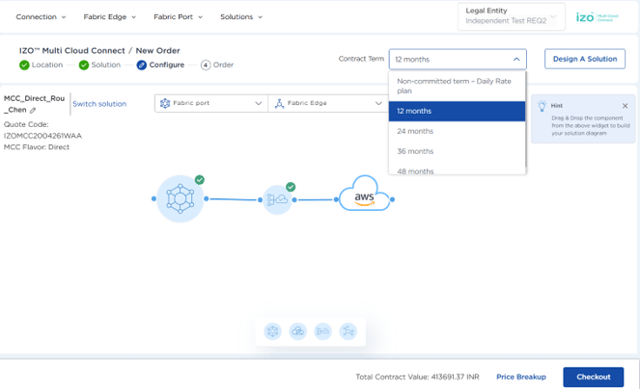640x389 pixels.
Task: Click the connector dot left of Fabric port node
Action: (153, 199)
